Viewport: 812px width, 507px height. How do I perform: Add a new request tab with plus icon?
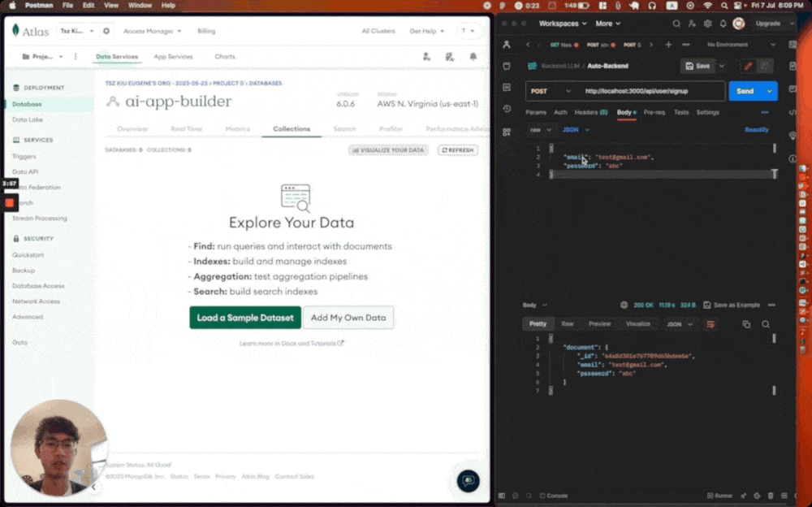tap(668, 45)
